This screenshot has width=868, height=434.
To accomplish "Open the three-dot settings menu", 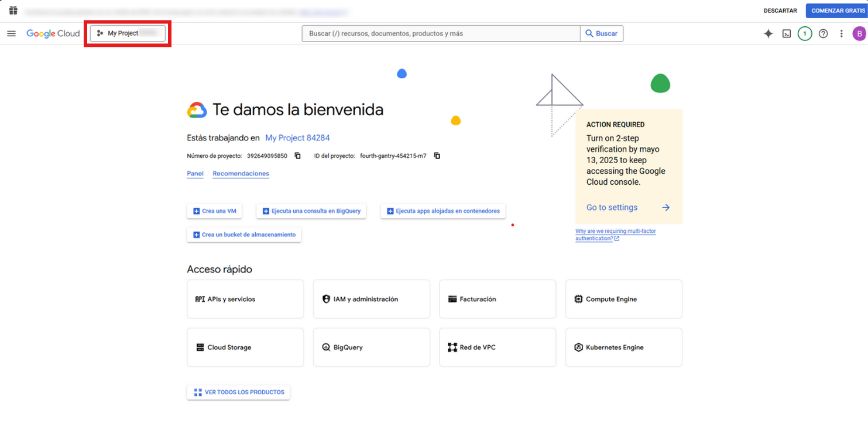I will [x=842, y=34].
